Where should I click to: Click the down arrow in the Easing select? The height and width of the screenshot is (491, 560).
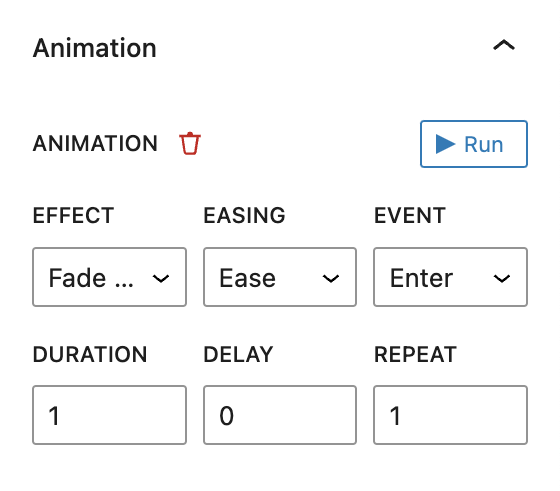[331, 278]
